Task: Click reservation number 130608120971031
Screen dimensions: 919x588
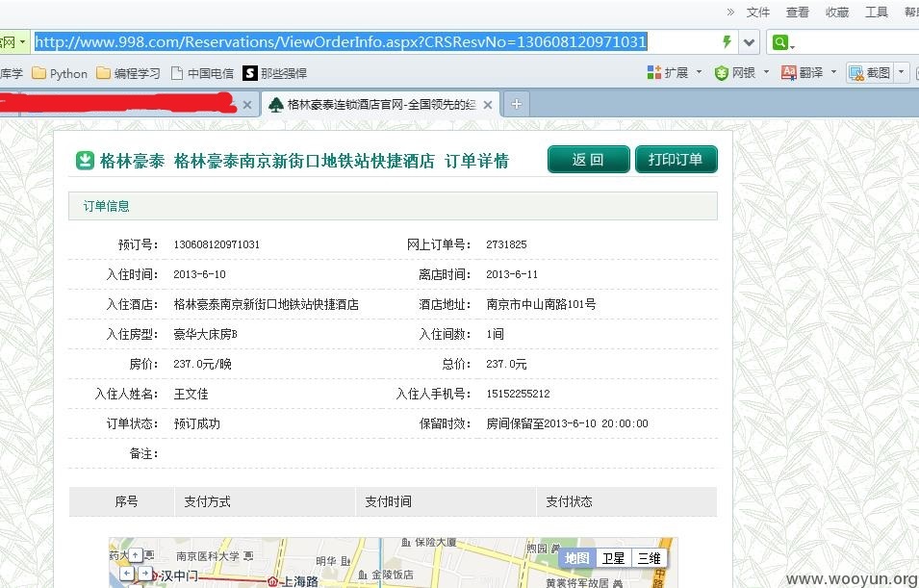Action: point(217,244)
